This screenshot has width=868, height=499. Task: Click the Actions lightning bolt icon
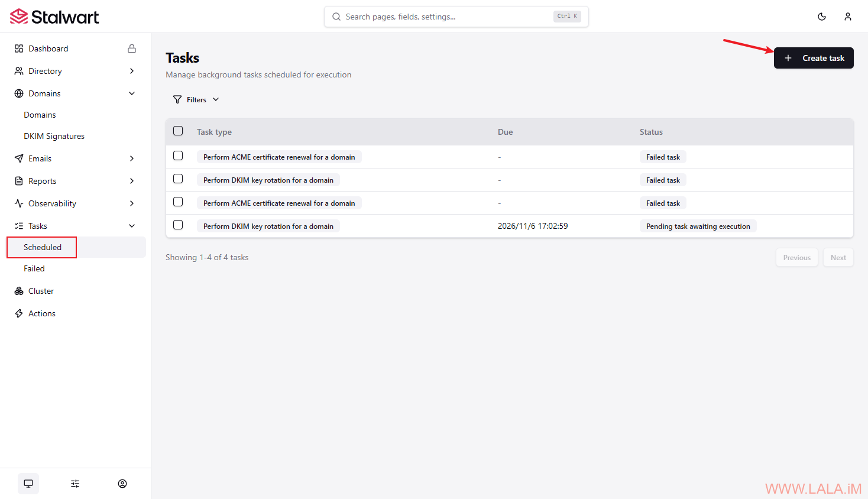(x=19, y=313)
